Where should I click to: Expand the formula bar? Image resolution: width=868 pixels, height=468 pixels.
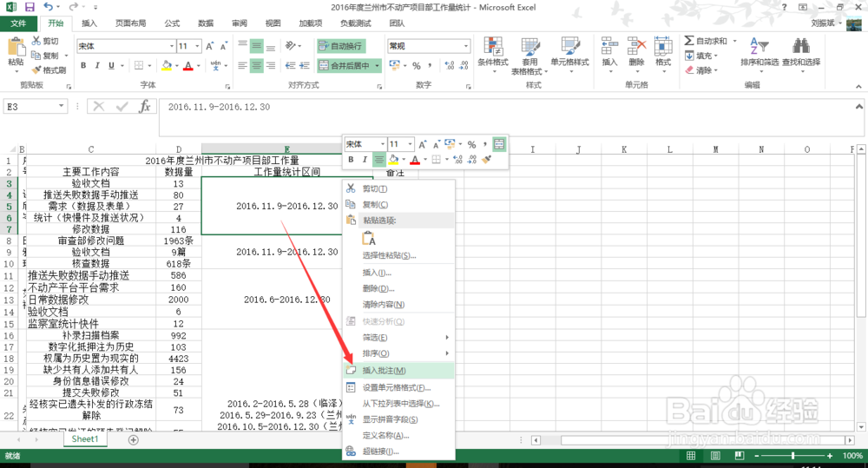click(x=858, y=106)
